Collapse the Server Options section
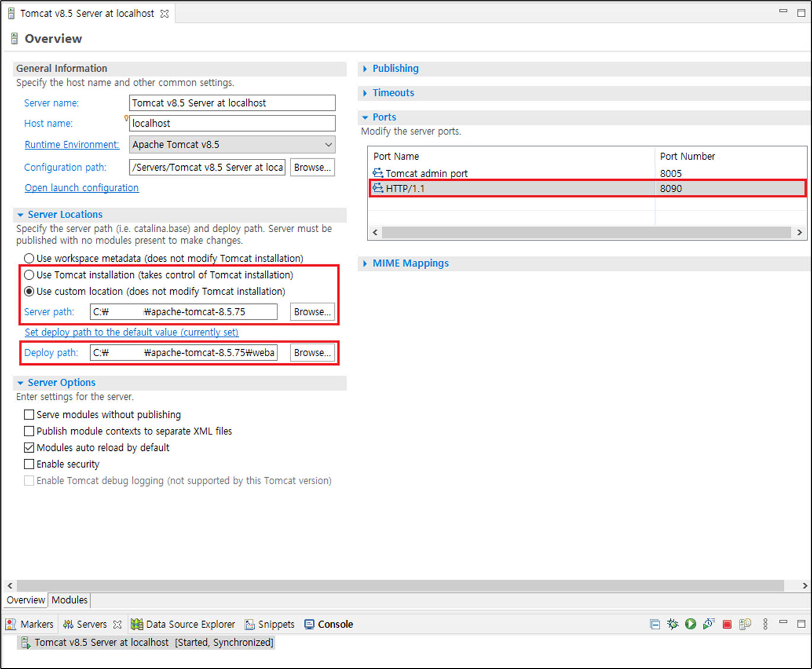The image size is (812, 669). click(20, 383)
